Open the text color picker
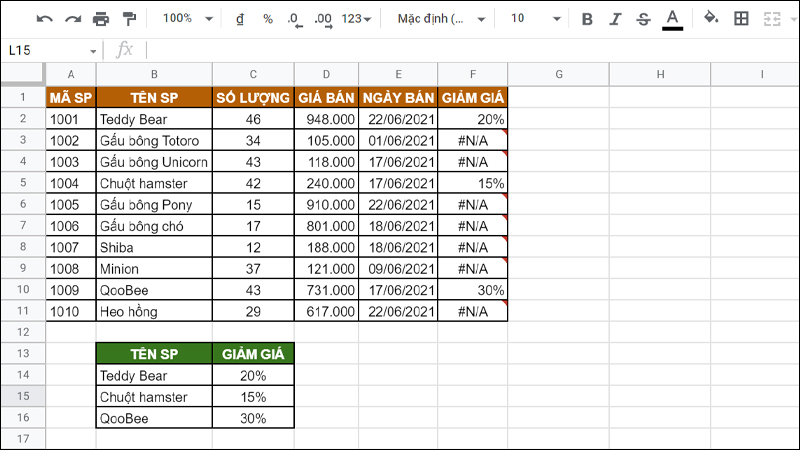The width and height of the screenshot is (800, 450). (672, 19)
